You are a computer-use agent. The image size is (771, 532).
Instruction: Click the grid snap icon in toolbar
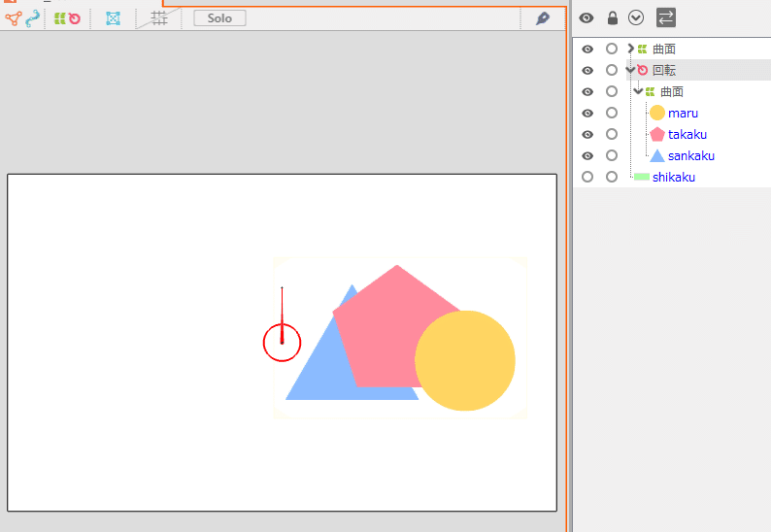159,18
